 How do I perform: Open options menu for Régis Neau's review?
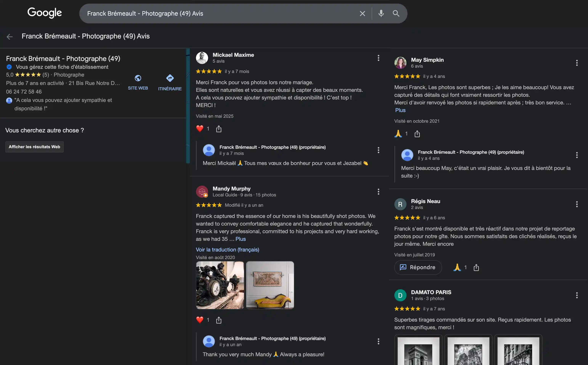(577, 204)
